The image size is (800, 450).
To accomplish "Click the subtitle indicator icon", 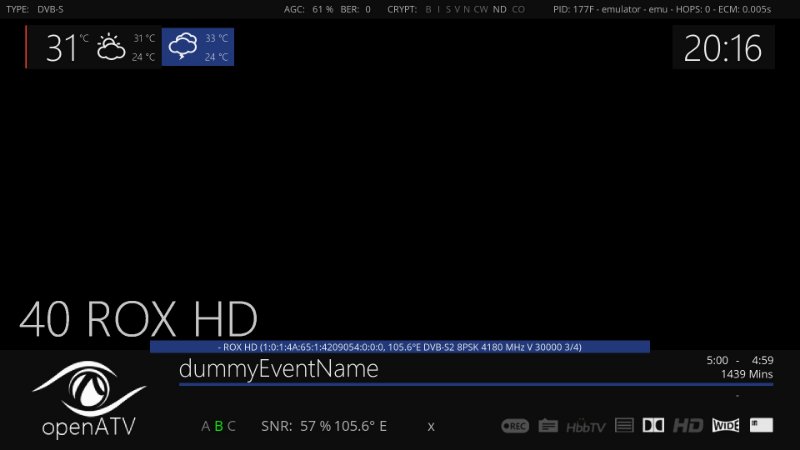I will click(x=548, y=425).
